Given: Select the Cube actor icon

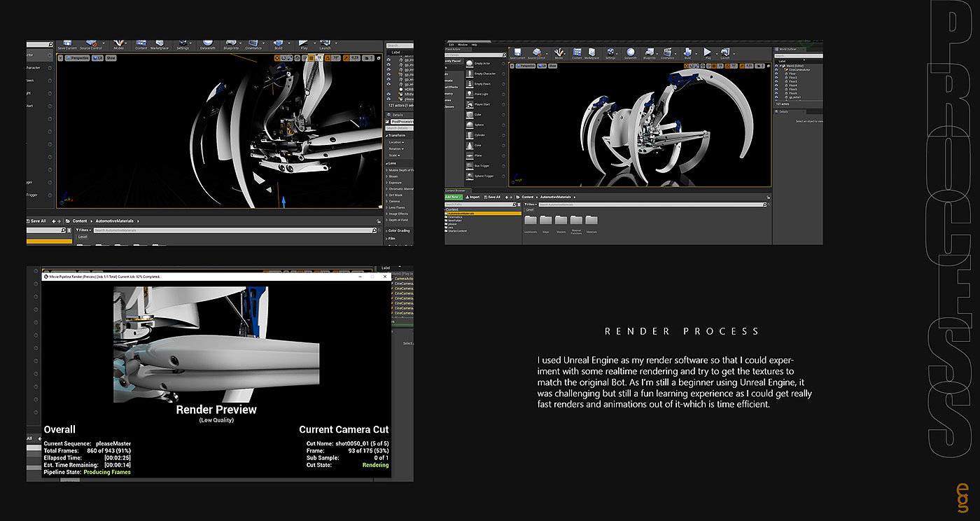Looking at the screenshot, I should point(470,114).
